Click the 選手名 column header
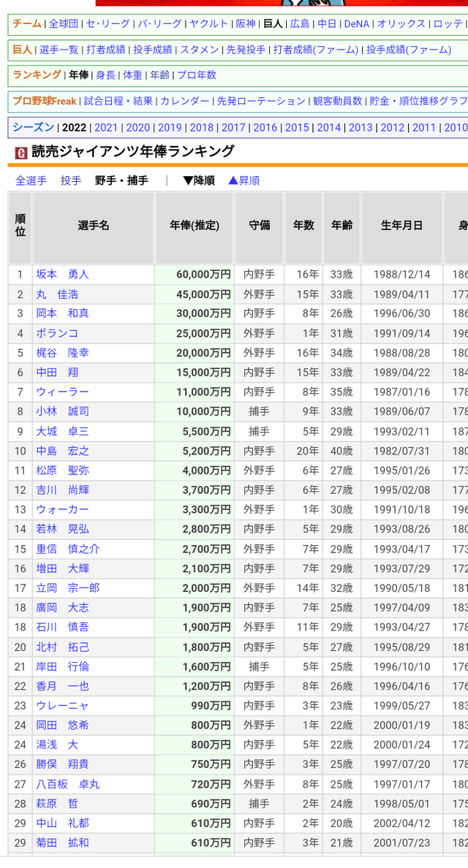The image size is (468, 868). tap(93, 228)
